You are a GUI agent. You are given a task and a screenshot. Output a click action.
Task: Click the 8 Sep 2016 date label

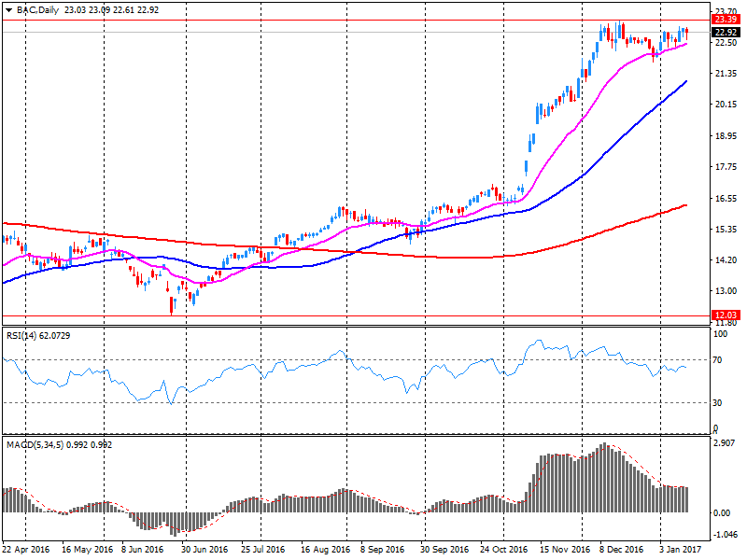[x=382, y=550]
